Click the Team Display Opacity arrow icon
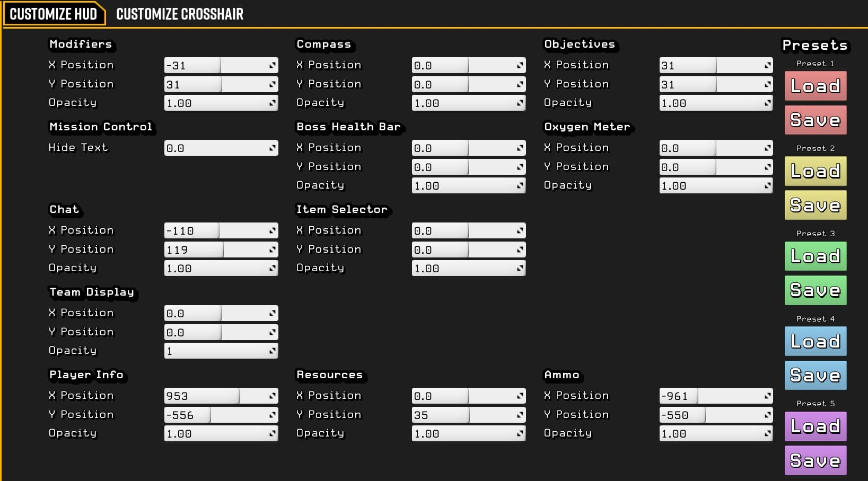This screenshot has height=481, width=868. click(273, 351)
